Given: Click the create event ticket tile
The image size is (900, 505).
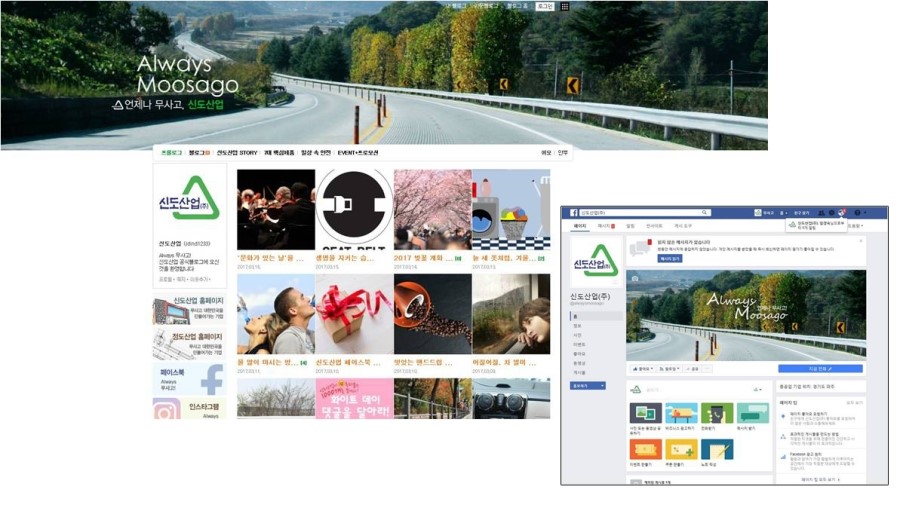Looking at the screenshot, I should tap(646, 449).
